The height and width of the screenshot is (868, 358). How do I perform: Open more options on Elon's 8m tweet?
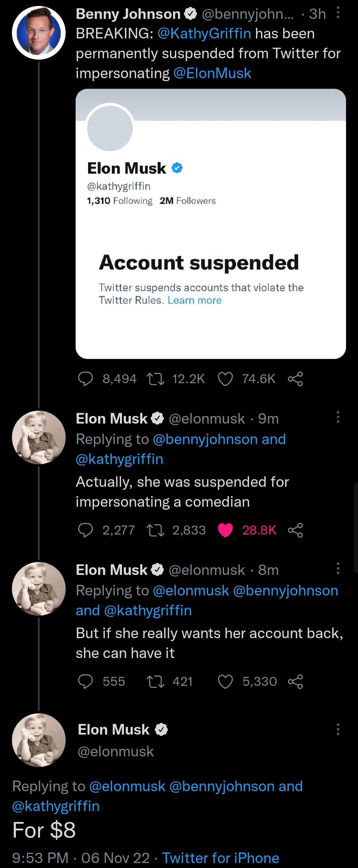[338, 568]
